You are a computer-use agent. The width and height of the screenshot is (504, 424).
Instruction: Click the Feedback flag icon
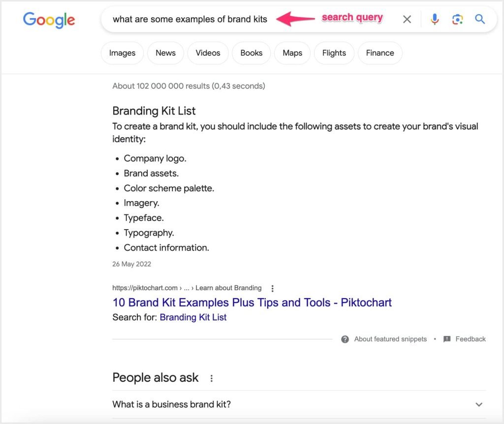[447, 339]
